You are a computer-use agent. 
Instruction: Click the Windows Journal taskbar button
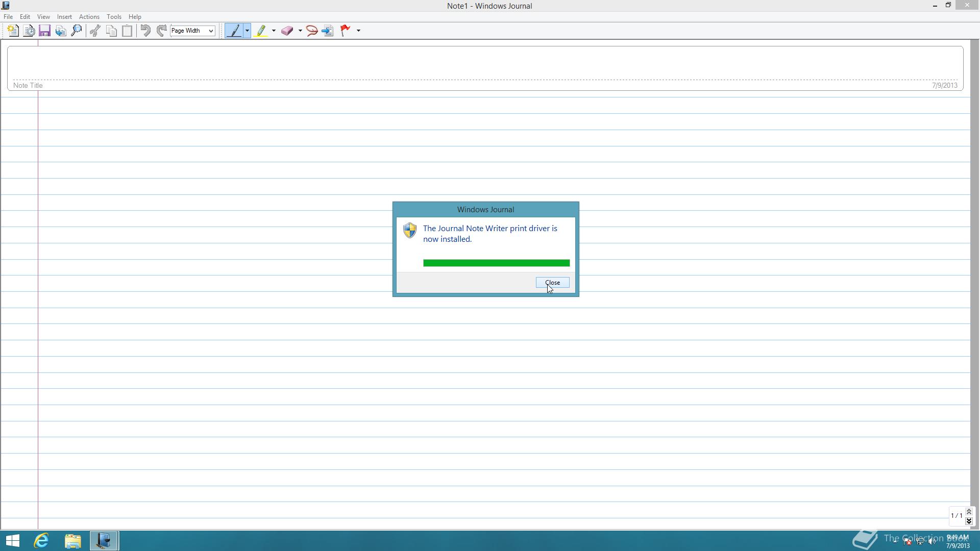click(x=104, y=541)
